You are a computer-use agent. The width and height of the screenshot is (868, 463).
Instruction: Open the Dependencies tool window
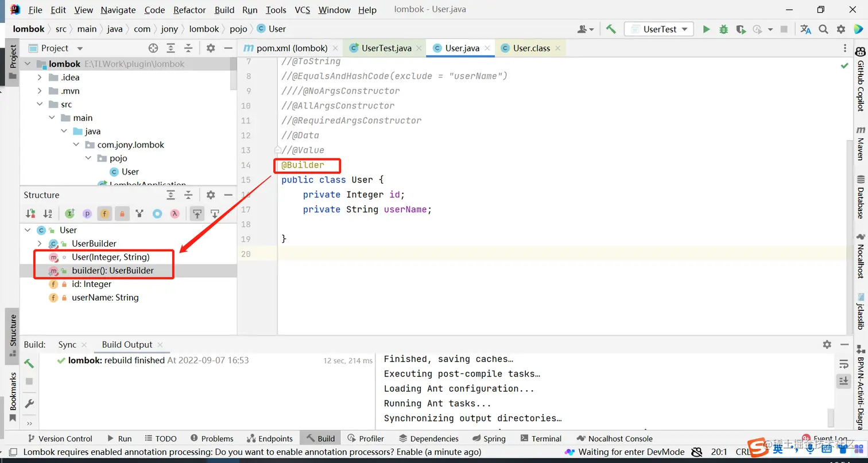428,438
